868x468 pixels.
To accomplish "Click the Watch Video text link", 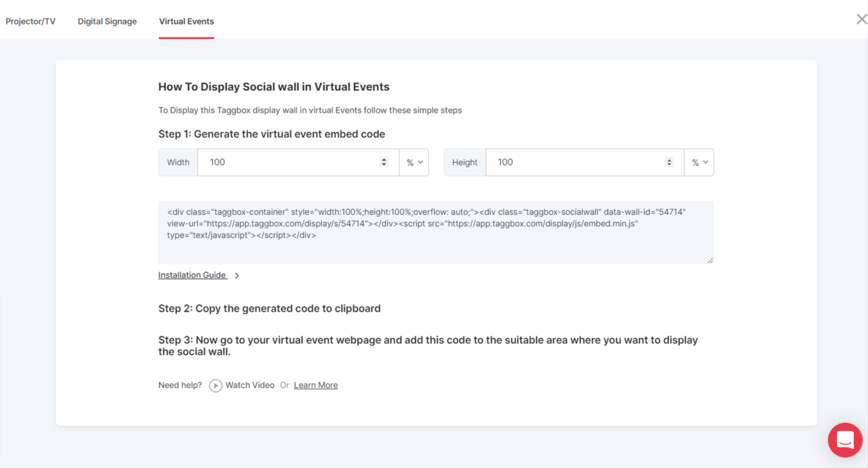I will [x=250, y=385].
